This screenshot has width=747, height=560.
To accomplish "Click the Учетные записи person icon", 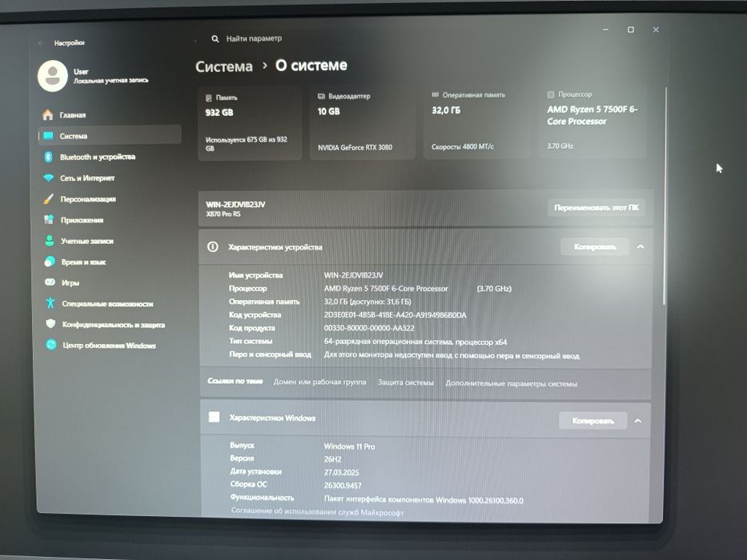I will pos(49,241).
